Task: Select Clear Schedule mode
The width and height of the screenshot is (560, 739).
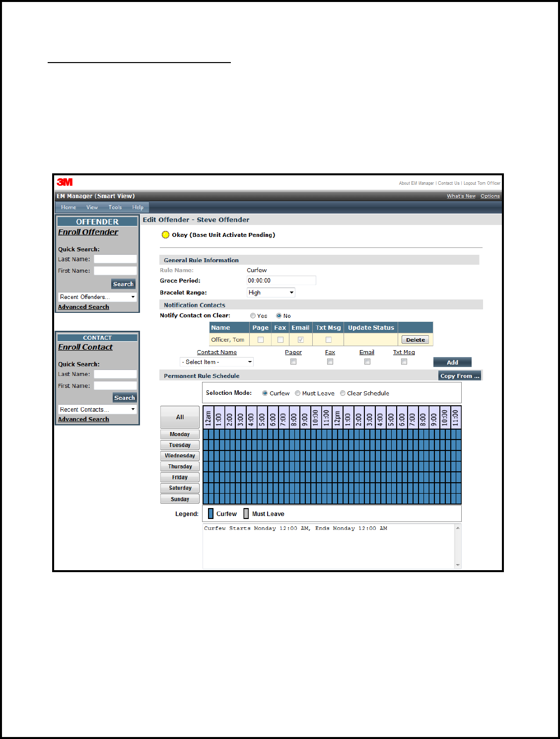Action: click(x=343, y=393)
